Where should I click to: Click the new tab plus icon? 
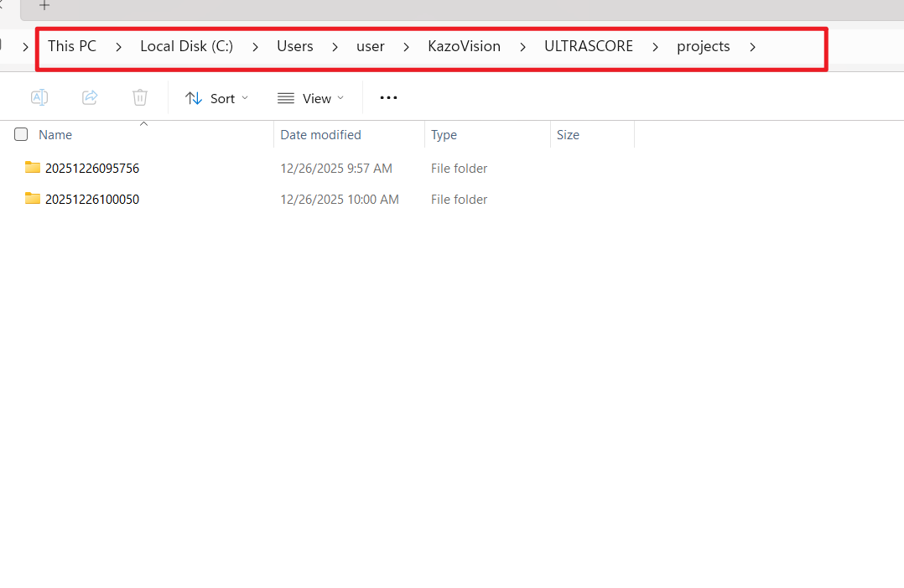(x=44, y=7)
